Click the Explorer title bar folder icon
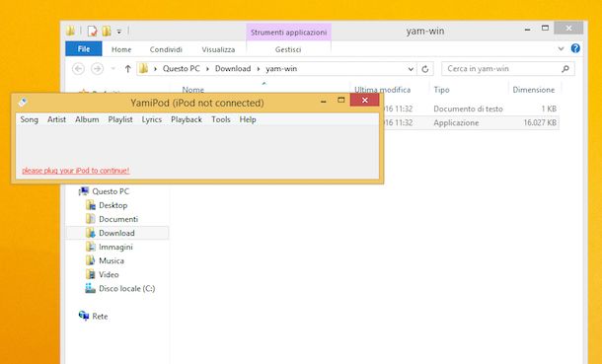 click(x=71, y=31)
